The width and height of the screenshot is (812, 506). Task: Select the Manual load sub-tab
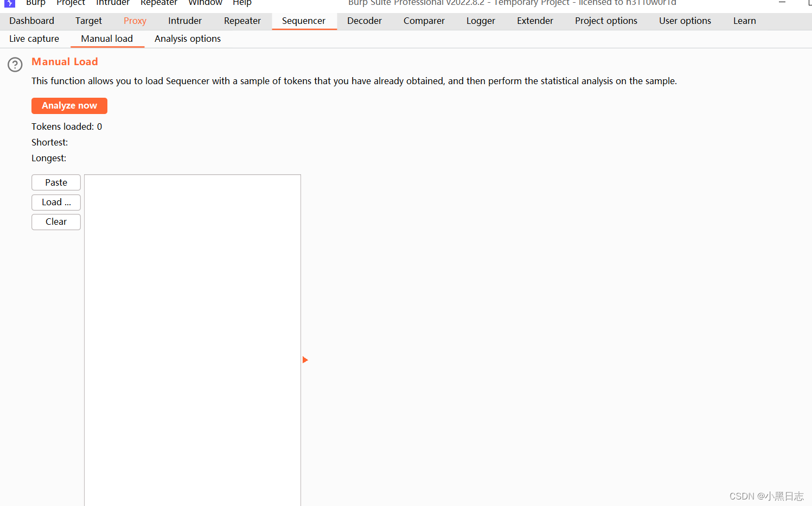click(107, 39)
